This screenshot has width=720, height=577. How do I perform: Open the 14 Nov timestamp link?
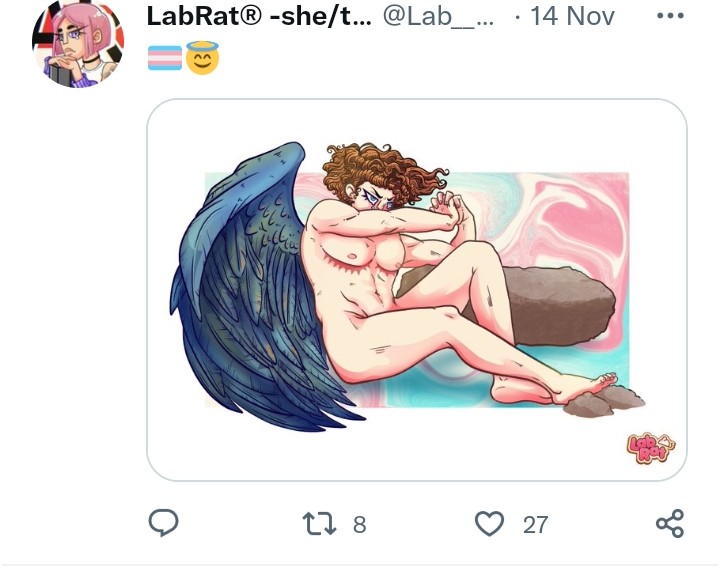(573, 17)
